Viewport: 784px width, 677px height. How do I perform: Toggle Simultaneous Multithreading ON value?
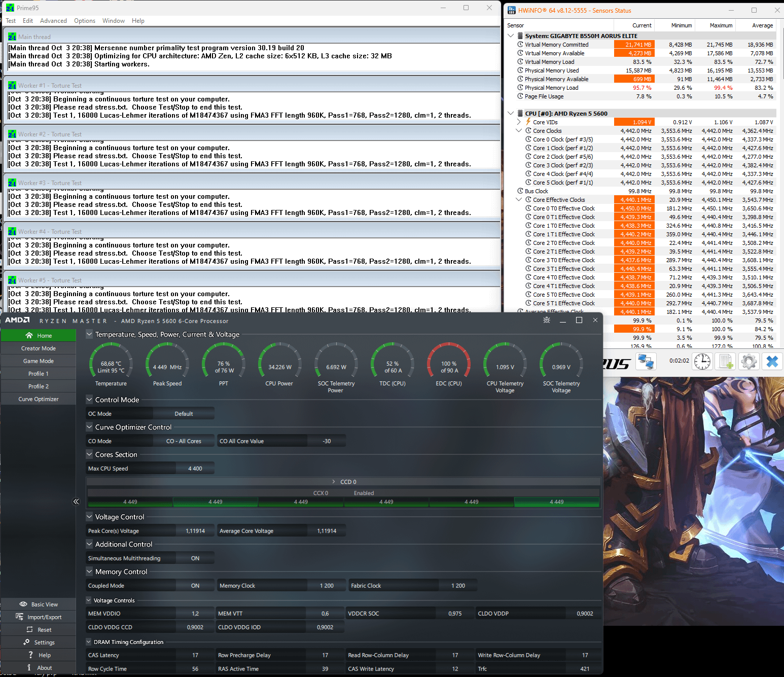(x=195, y=558)
